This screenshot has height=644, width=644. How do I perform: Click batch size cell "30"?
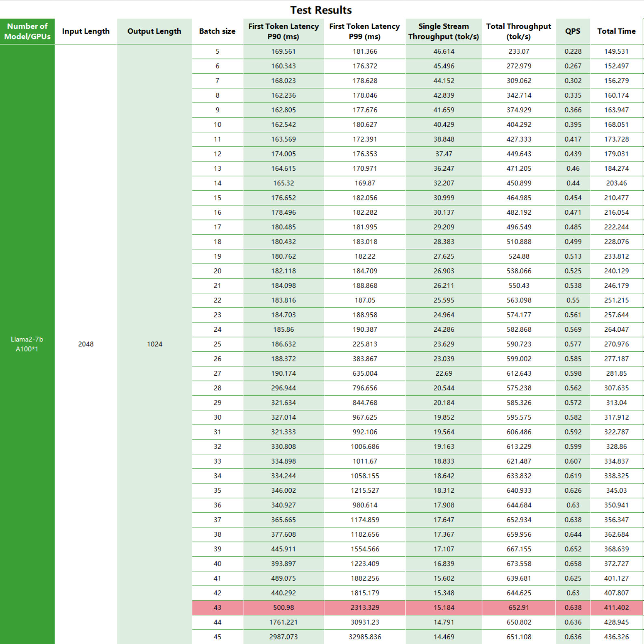(217, 418)
